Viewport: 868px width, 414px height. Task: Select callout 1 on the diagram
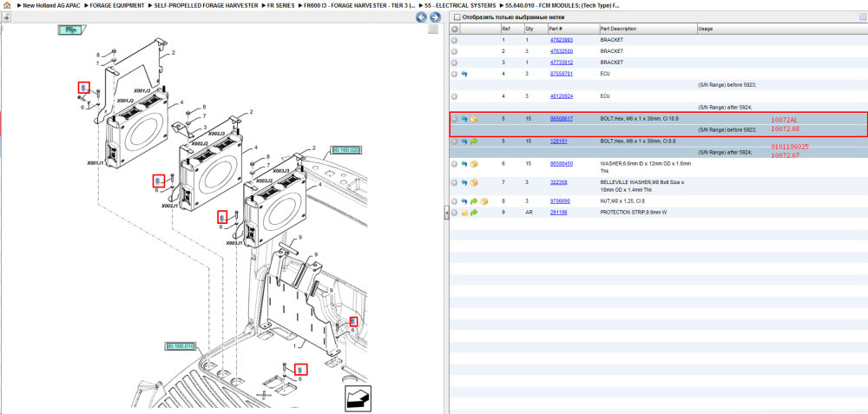point(296,346)
